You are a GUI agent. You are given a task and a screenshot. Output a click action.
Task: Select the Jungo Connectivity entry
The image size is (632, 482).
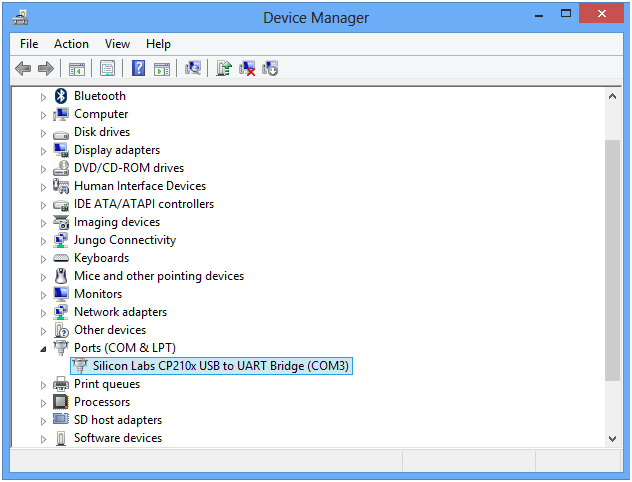click(x=124, y=240)
